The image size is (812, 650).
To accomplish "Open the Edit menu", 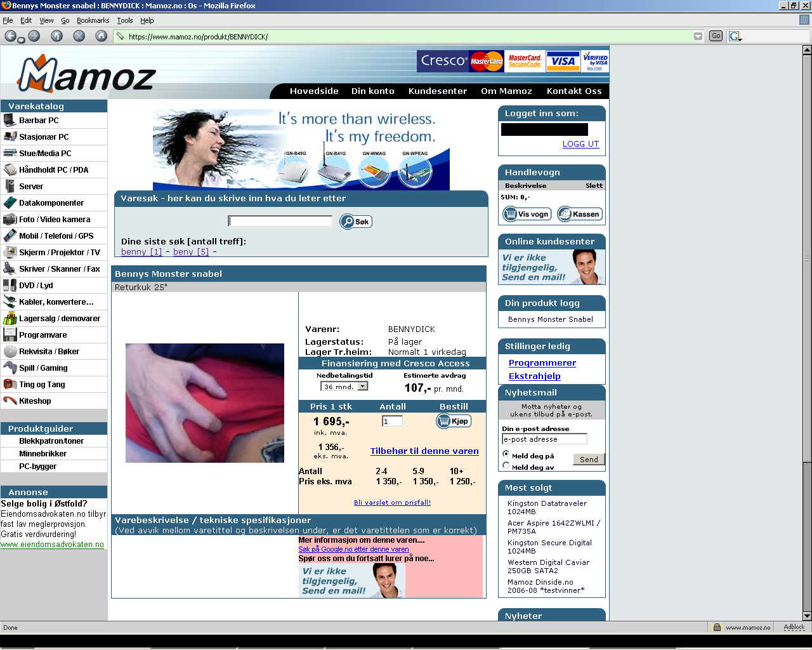I will (26, 20).
